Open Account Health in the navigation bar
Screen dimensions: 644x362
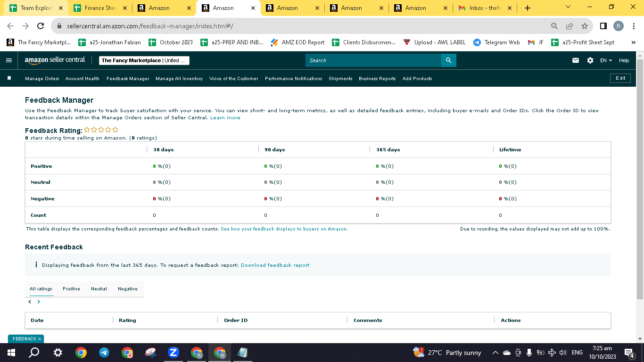(83, 79)
